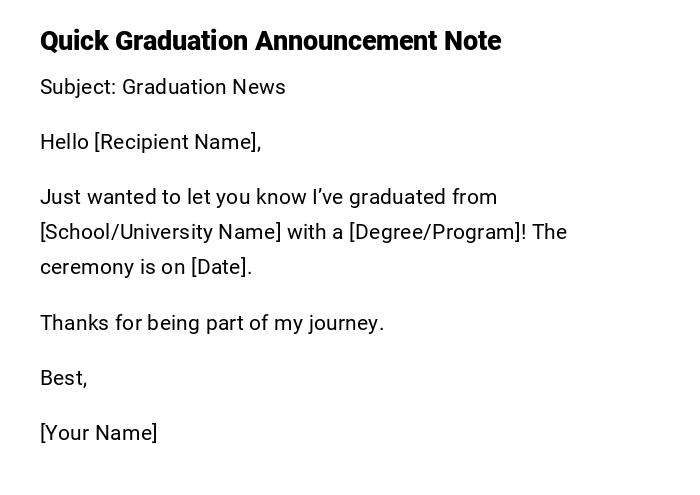Screen dimensions: 700x495
Task: Select the [Degree/Program] placeholder
Action: (436, 232)
